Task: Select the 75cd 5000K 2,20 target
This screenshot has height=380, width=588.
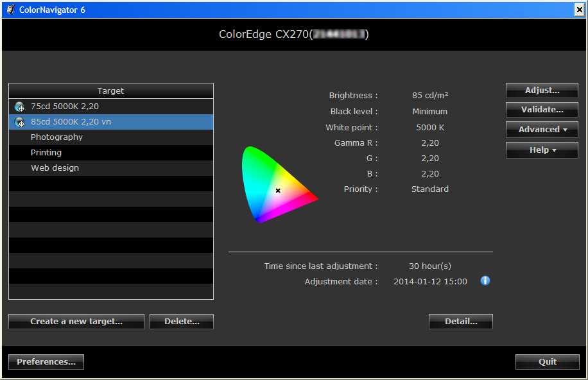Action: (64, 107)
